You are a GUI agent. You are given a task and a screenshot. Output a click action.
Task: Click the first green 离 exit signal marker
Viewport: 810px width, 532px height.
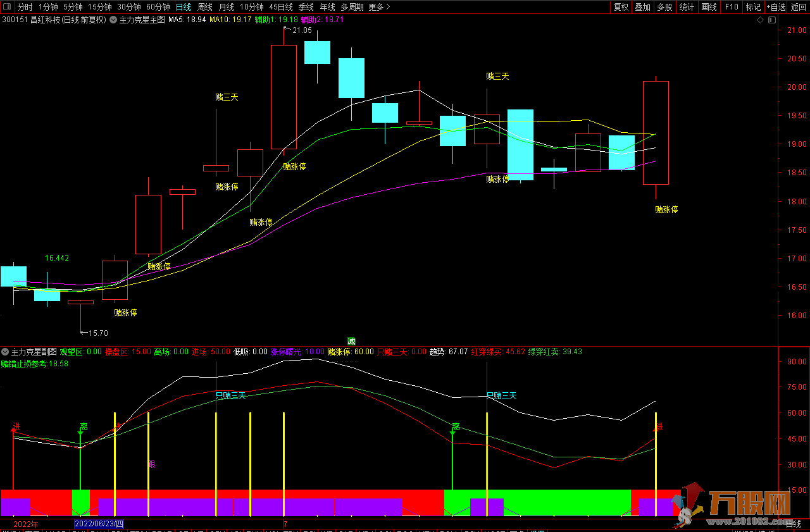[x=84, y=427]
